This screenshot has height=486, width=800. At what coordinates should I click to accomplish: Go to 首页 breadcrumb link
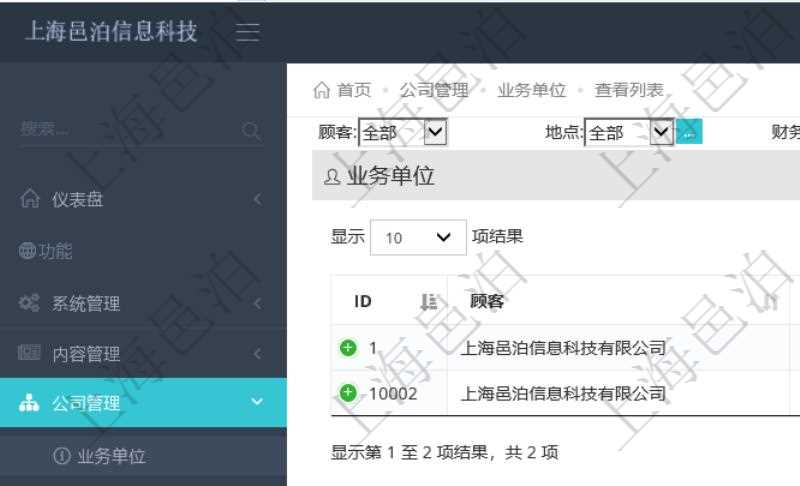click(x=354, y=90)
